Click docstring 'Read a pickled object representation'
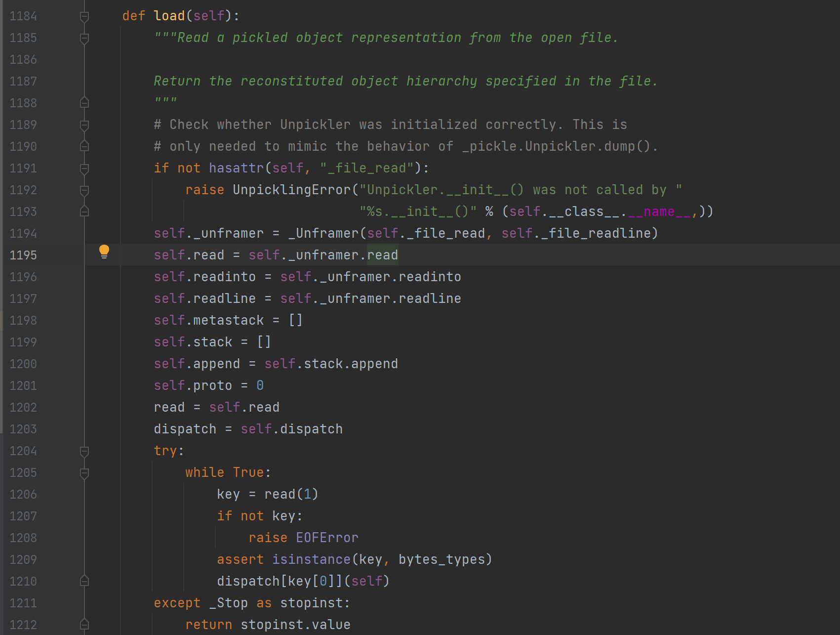This screenshot has height=635, width=840. (386, 38)
